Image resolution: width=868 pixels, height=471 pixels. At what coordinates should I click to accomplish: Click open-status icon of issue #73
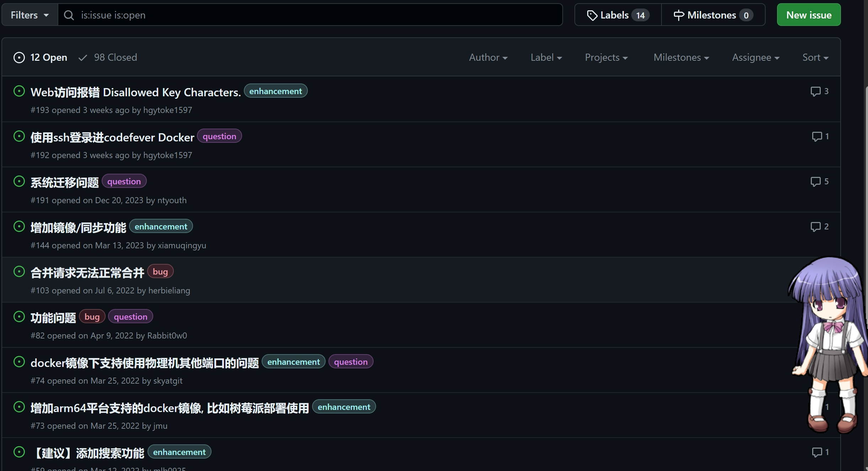click(x=19, y=407)
